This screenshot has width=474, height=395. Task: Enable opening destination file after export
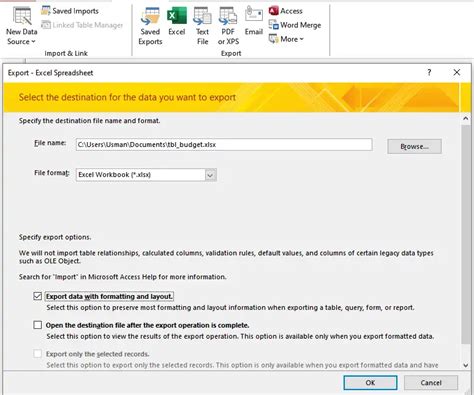tap(38, 325)
